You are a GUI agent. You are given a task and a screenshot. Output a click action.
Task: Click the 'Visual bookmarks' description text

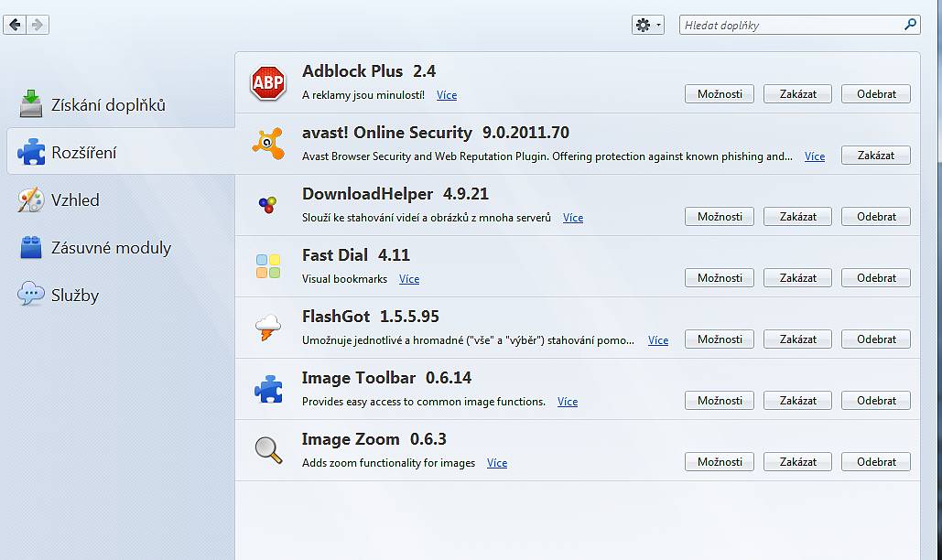pos(344,278)
